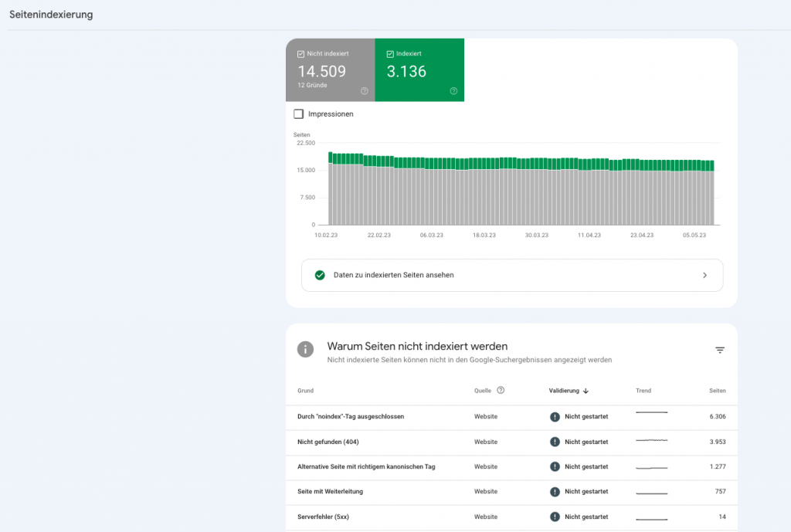The height and width of the screenshot is (532, 791).
Task: Click help icon in Nicht indexiert tile
Action: click(x=365, y=91)
